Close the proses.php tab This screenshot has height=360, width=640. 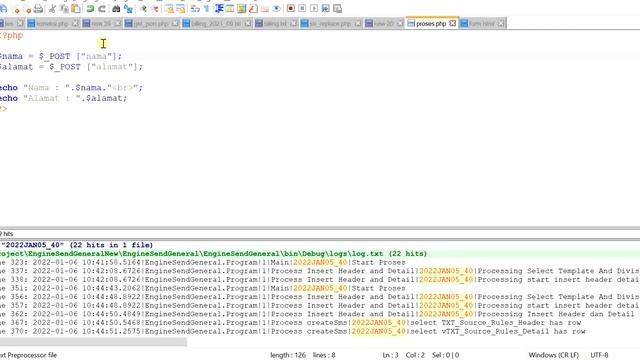452,24
